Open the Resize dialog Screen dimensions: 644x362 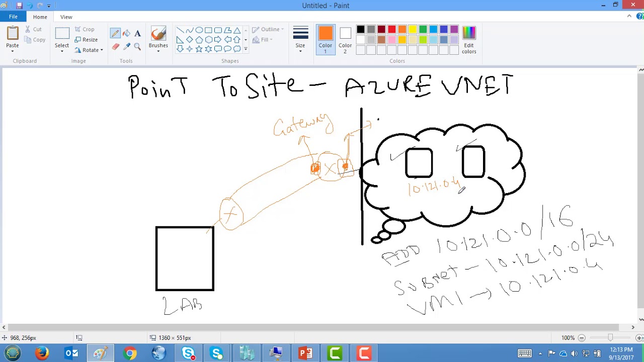86,40
